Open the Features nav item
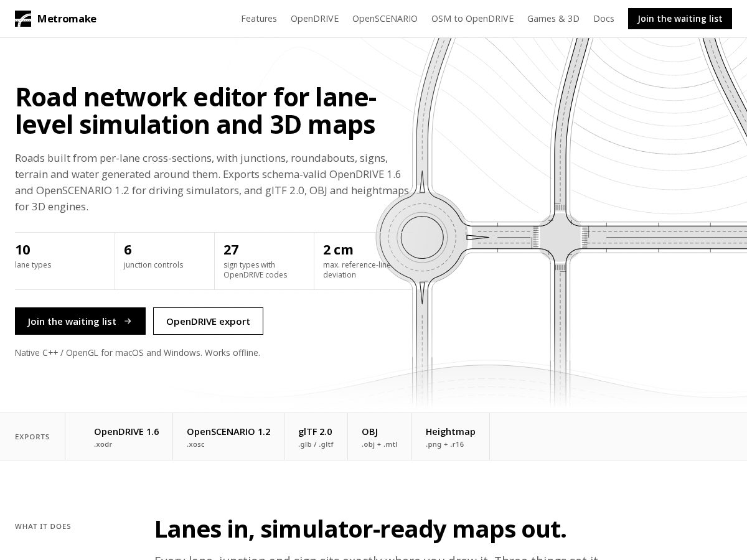The height and width of the screenshot is (560, 747). tap(259, 19)
